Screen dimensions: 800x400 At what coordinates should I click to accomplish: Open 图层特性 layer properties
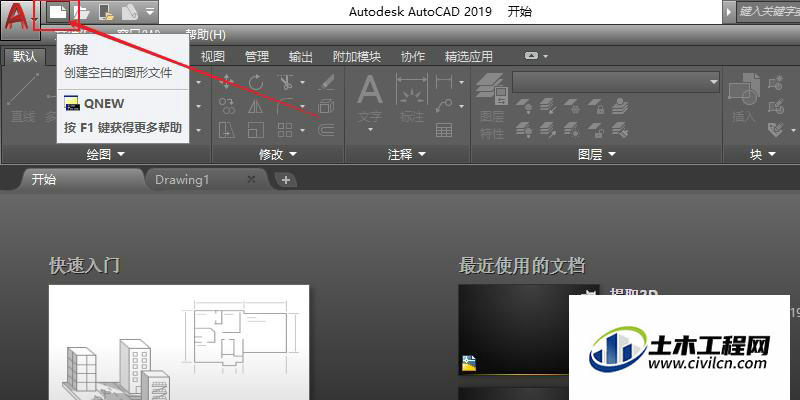[492, 107]
